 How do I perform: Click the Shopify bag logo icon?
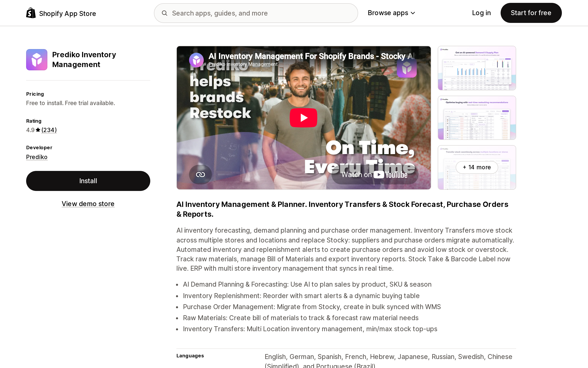click(x=31, y=13)
